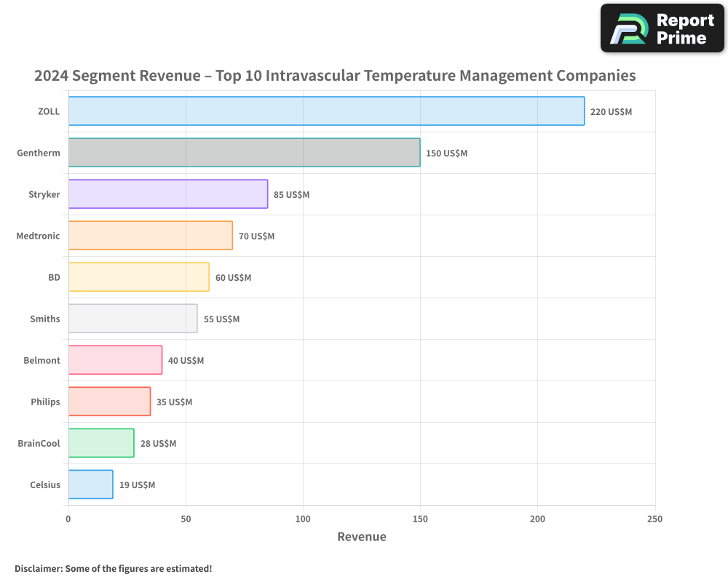Click the Celsius blue bar
The image size is (728, 582).
90,485
